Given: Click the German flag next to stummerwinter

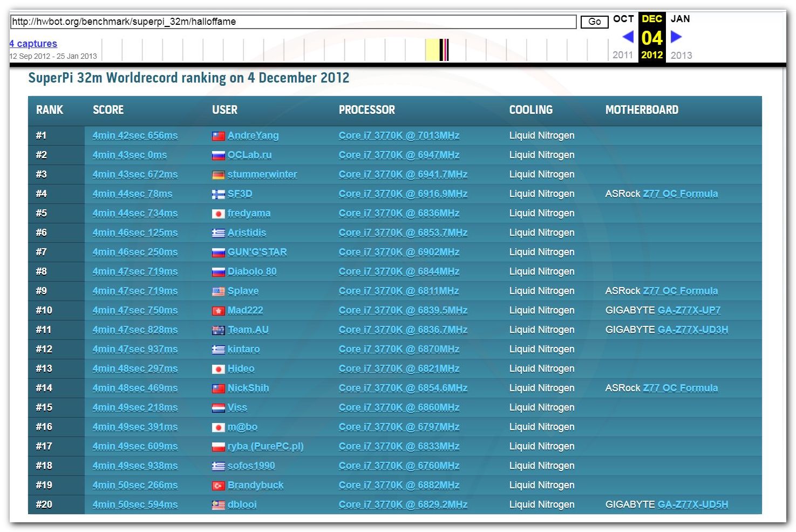Looking at the screenshot, I should click(218, 175).
